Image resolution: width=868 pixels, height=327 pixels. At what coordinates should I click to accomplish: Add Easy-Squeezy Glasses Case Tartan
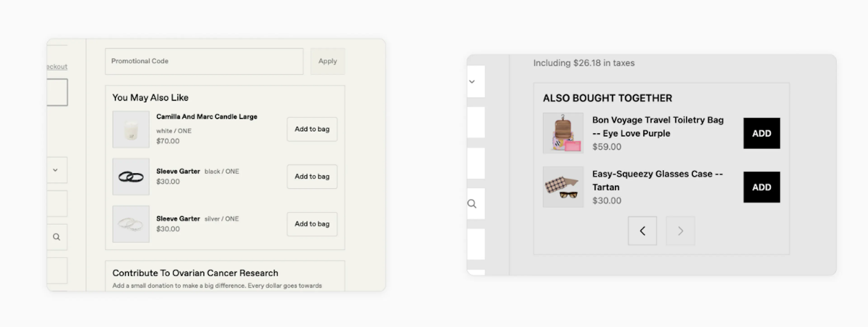(762, 187)
